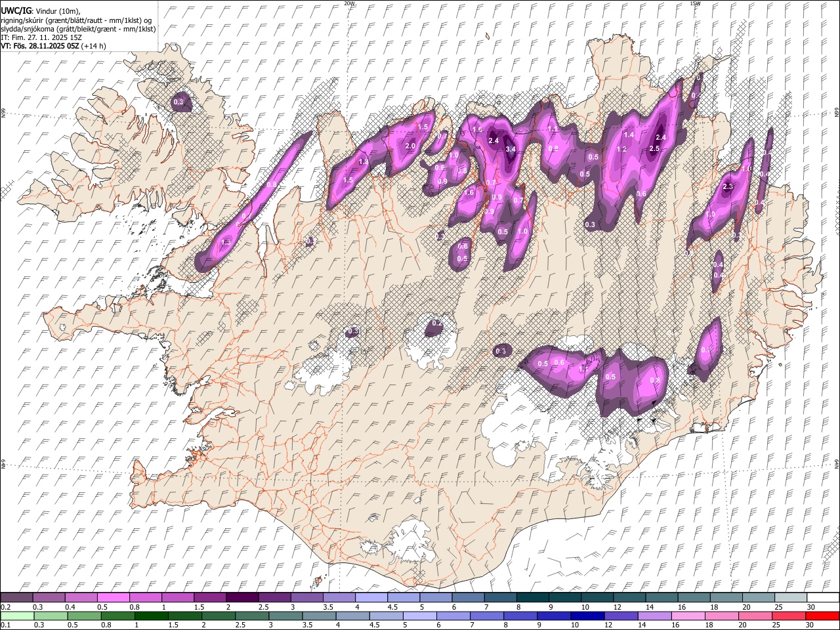Click the white swatch at the snow legend's end
The height and width of the screenshot is (630, 840).
click(823, 598)
